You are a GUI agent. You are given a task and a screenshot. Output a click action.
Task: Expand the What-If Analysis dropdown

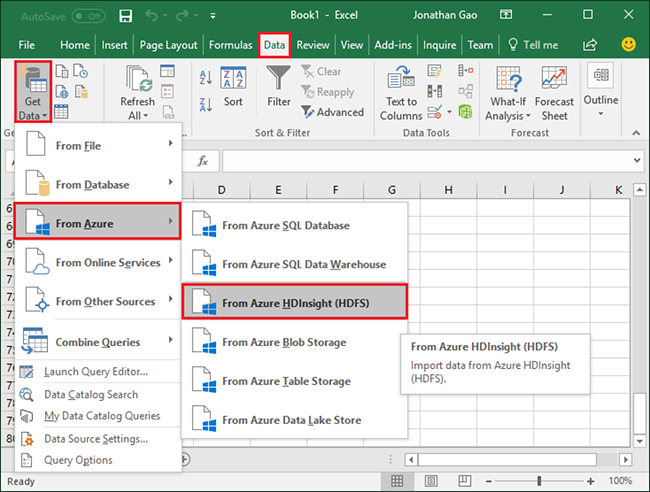click(x=508, y=108)
